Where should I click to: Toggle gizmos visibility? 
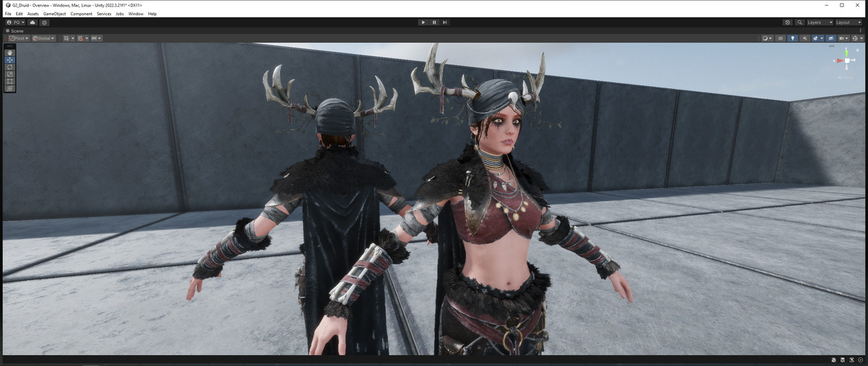click(855, 38)
